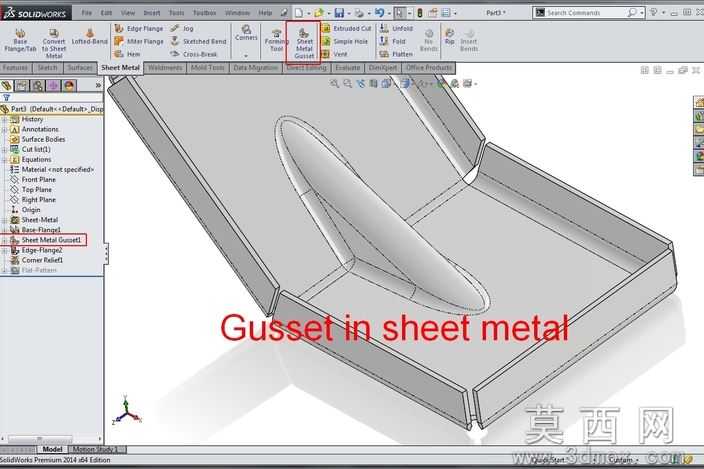This screenshot has width=704, height=469.
Task: Choose the Hem tool
Action: tap(128, 54)
